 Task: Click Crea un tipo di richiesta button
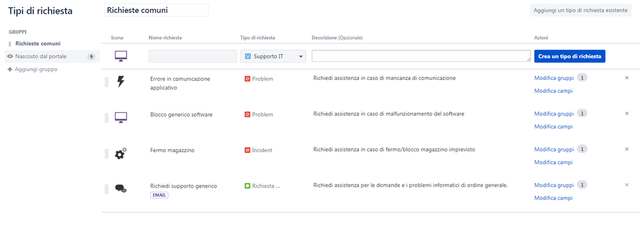570,56
